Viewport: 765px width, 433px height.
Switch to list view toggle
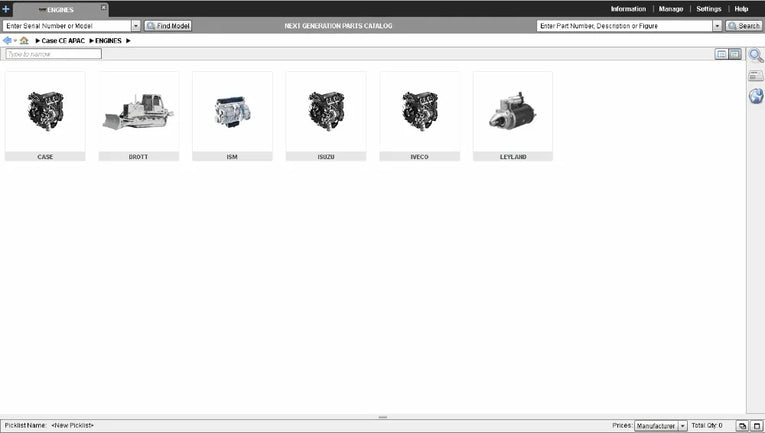(721, 54)
